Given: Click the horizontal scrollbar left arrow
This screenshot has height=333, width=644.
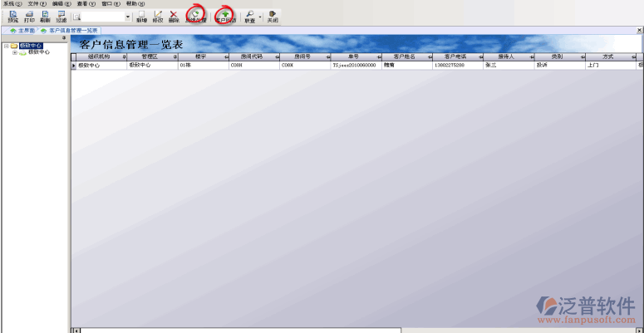Looking at the screenshot, I should [75, 331].
